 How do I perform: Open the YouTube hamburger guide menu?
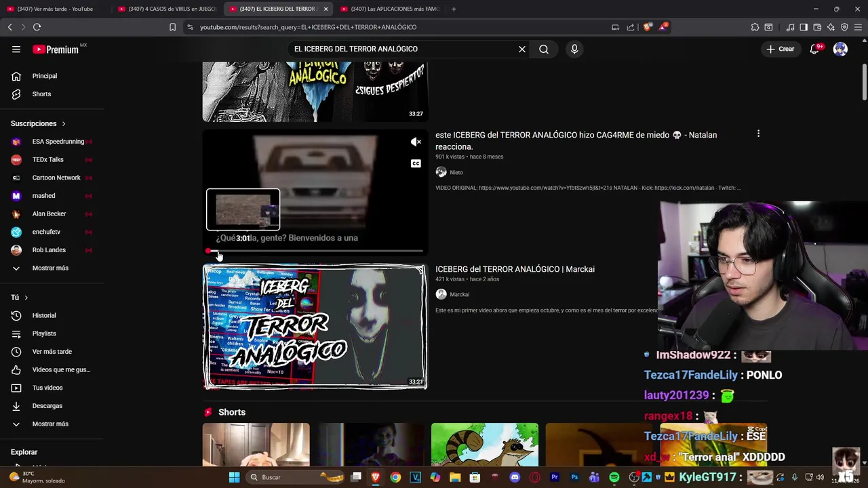pos(16,49)
